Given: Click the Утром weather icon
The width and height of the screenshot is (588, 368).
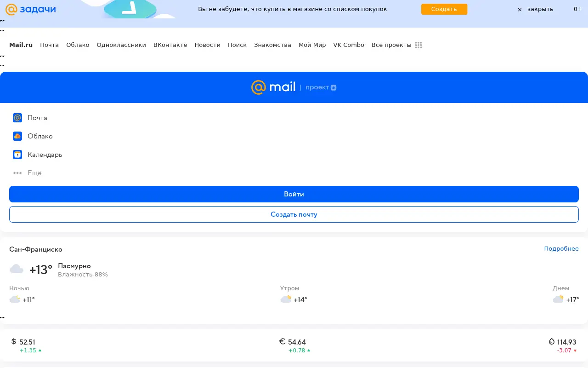Looking at the screenshot, I should pyautogui.click(x=286, y=299).
